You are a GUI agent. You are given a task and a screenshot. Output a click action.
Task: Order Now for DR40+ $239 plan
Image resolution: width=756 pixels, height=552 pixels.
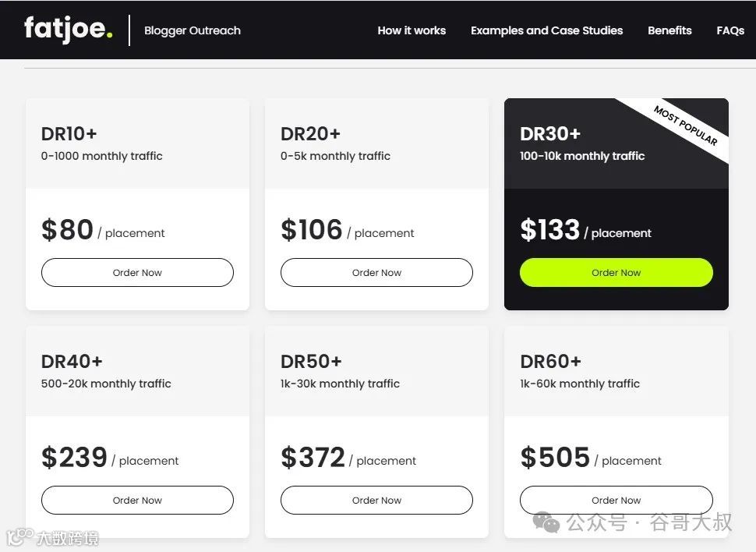coord(137,501)
